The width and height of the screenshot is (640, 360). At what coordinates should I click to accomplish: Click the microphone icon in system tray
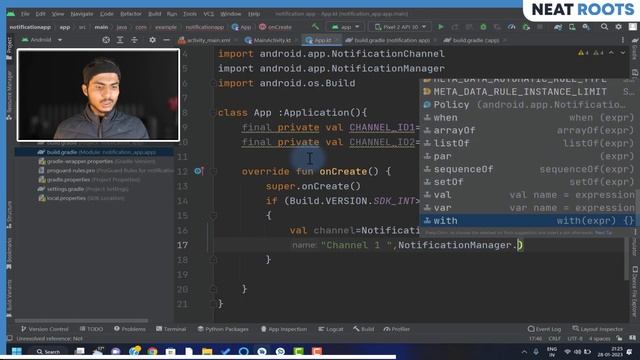[x=536, y=352]
